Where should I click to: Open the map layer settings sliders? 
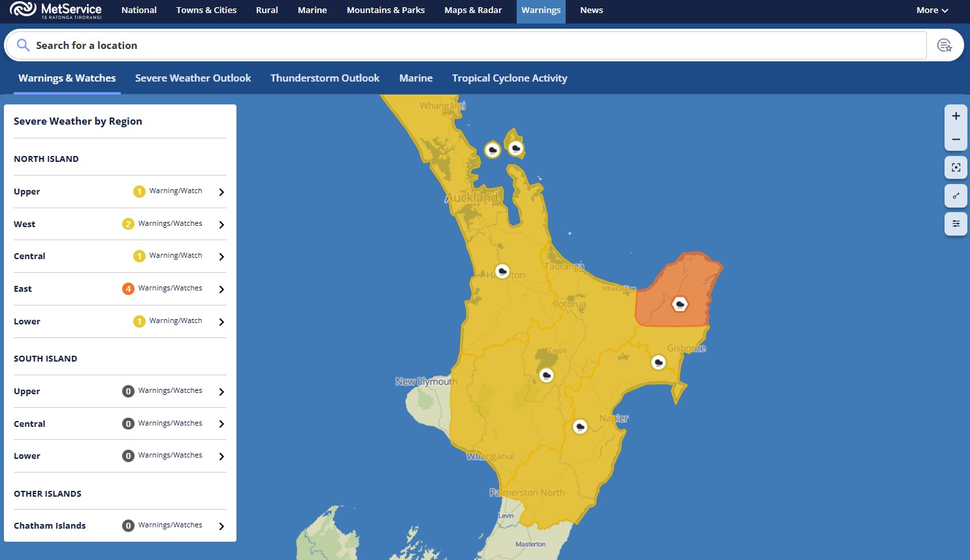956,224
